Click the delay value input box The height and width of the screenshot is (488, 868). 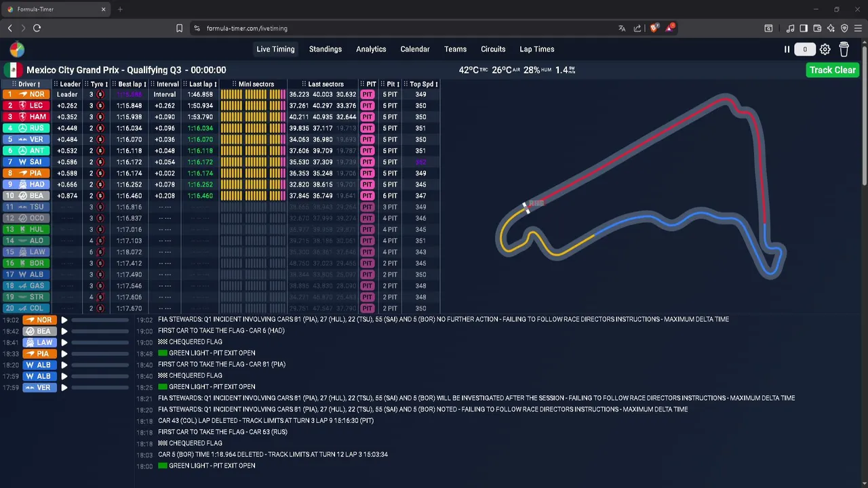805,49
